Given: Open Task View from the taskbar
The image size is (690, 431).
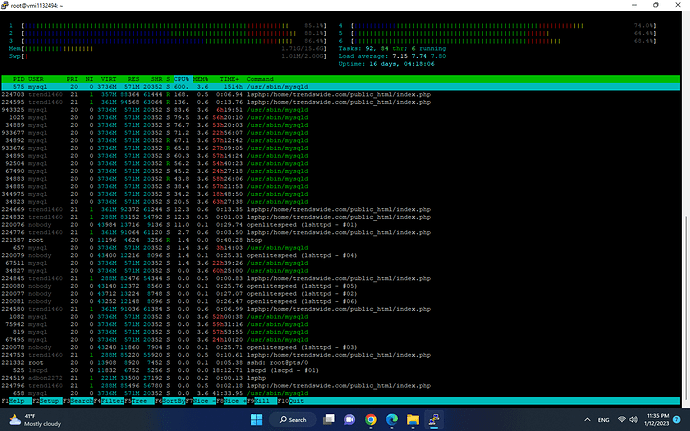Looking at the screenshot, I should click(x=328, y=420).
